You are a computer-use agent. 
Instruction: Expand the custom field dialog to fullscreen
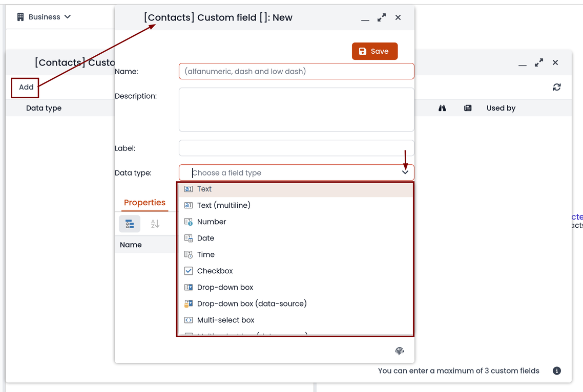(x=382, y=17)
